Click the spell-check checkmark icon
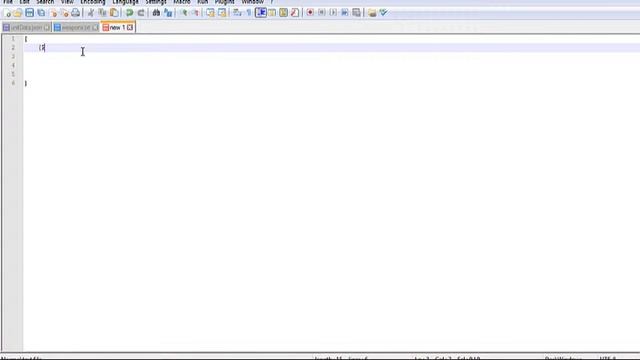The height and width of the screenshot is (360, 640). [x=383, y=13]
